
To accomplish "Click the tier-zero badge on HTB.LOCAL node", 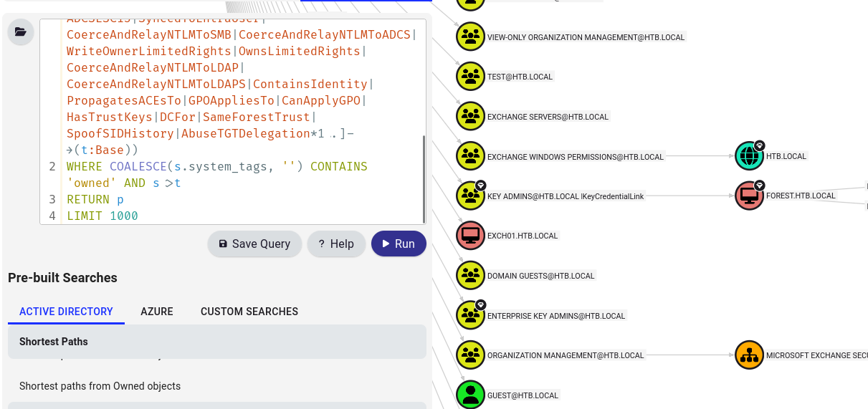I will [760, 145].
